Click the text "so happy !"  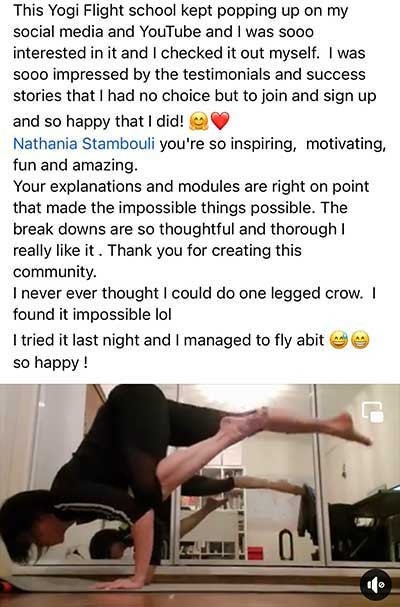pos(50,363)
